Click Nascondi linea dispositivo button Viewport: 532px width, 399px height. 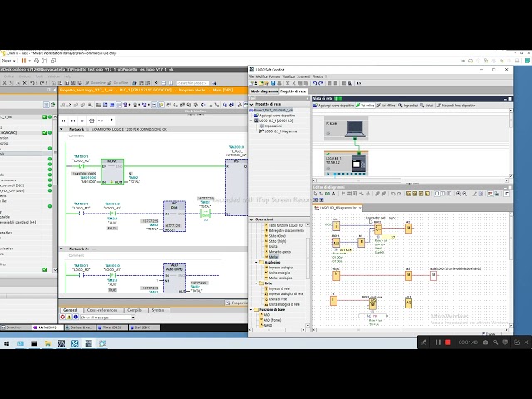(456, 106)
